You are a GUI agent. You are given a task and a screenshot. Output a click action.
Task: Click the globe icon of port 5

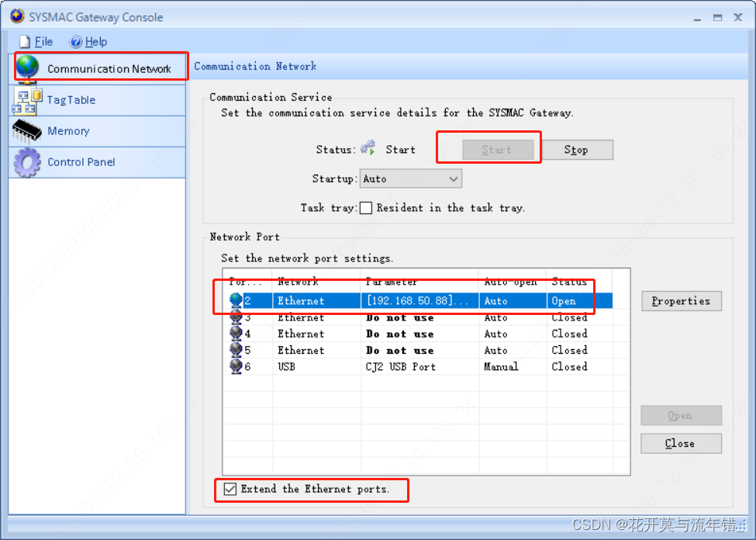(236, 350)
